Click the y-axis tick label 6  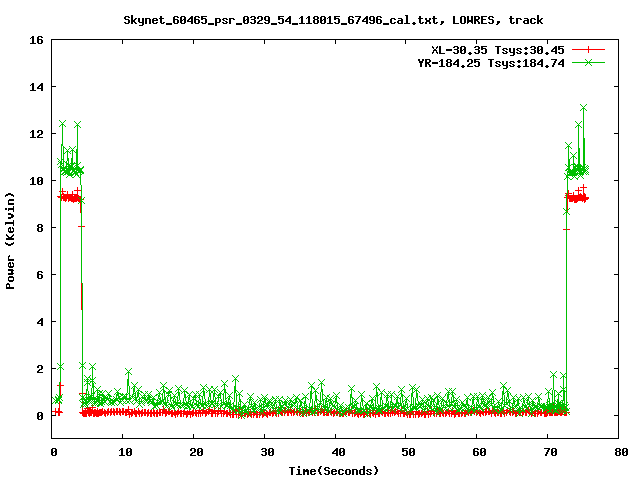(x=40, y=275)
